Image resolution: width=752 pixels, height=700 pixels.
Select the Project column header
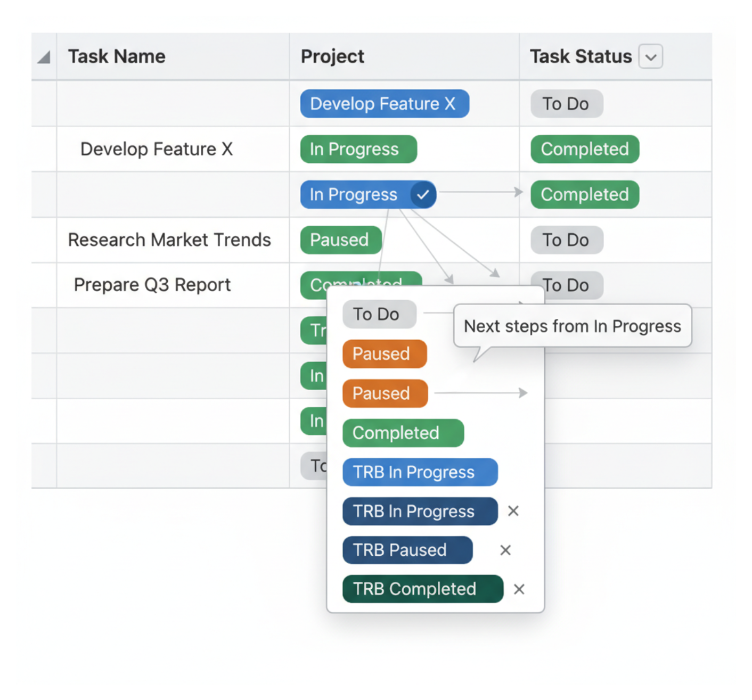(333, 56)
